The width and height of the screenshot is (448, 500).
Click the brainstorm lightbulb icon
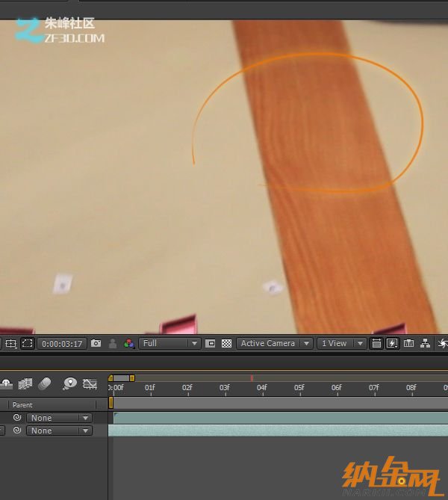coord(69,383)
